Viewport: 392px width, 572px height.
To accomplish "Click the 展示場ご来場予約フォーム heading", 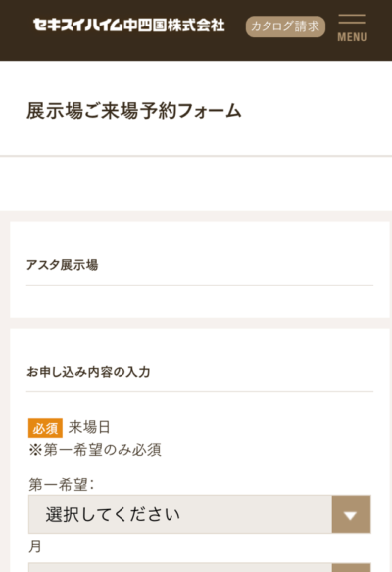I will (x=133, y=111).
